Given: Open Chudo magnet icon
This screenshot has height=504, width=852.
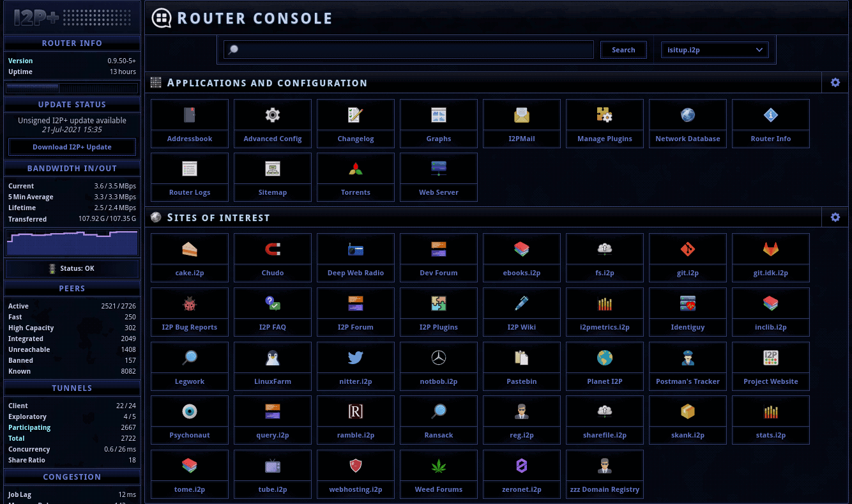Looking at the screenshot, I should click(x=273, y=249).
